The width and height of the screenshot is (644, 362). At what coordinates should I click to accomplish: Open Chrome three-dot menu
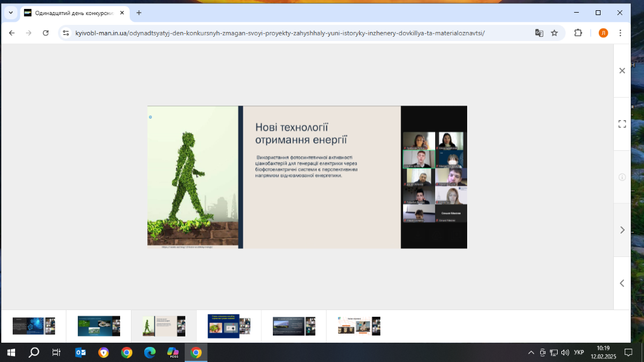620,33
